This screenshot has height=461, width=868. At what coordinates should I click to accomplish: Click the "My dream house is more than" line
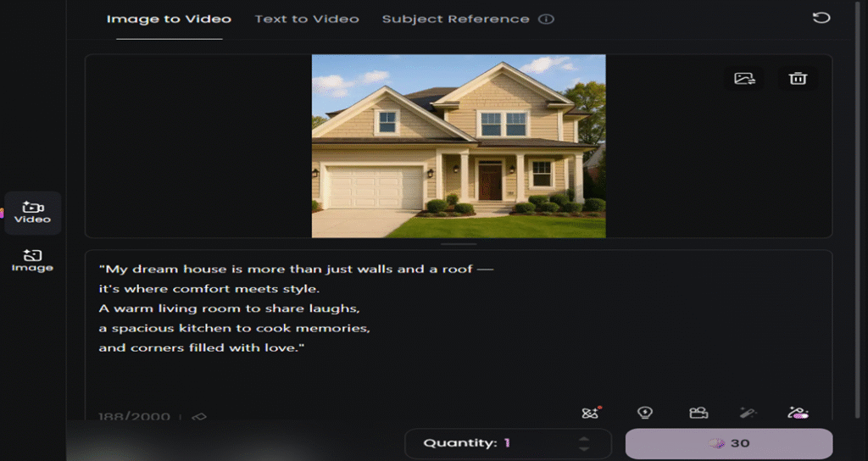click(296, 269)
